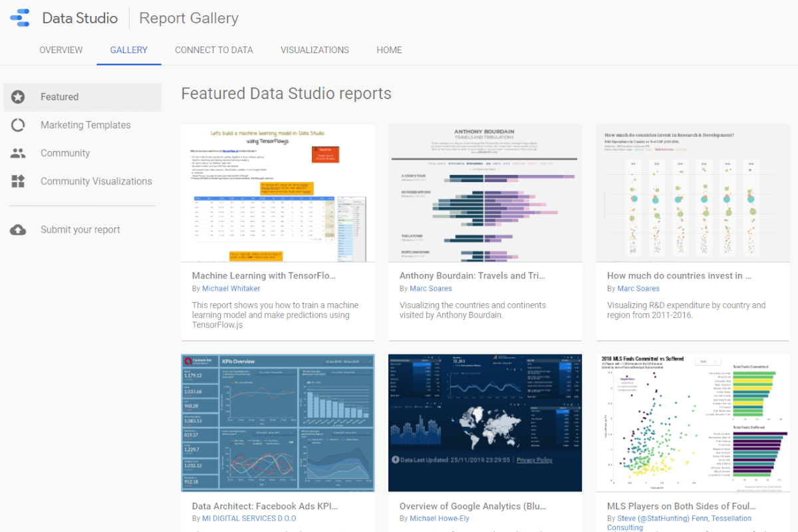
Task: Select the Featured star icon
Action: (18, 97)
